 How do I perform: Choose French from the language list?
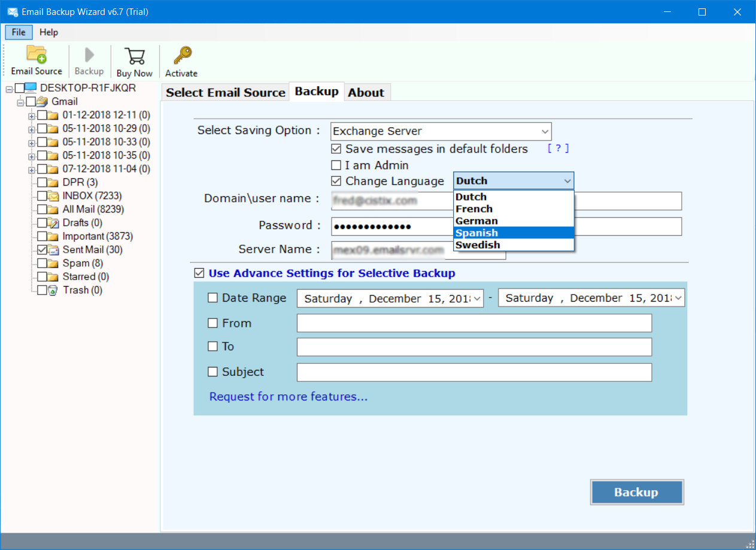tap(514, 209)
